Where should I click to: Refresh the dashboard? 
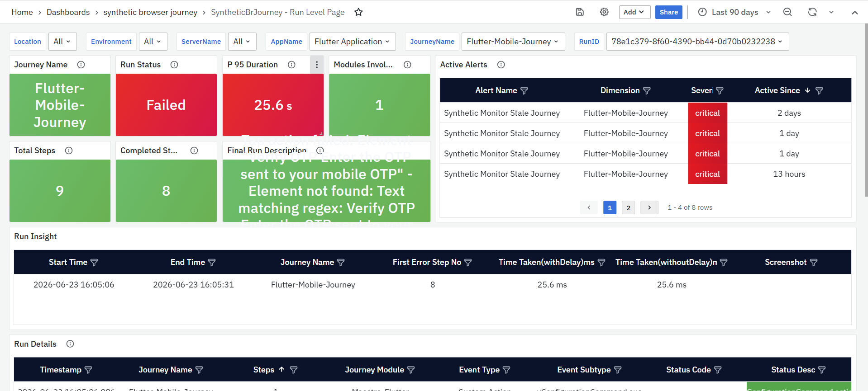point(812,12)
